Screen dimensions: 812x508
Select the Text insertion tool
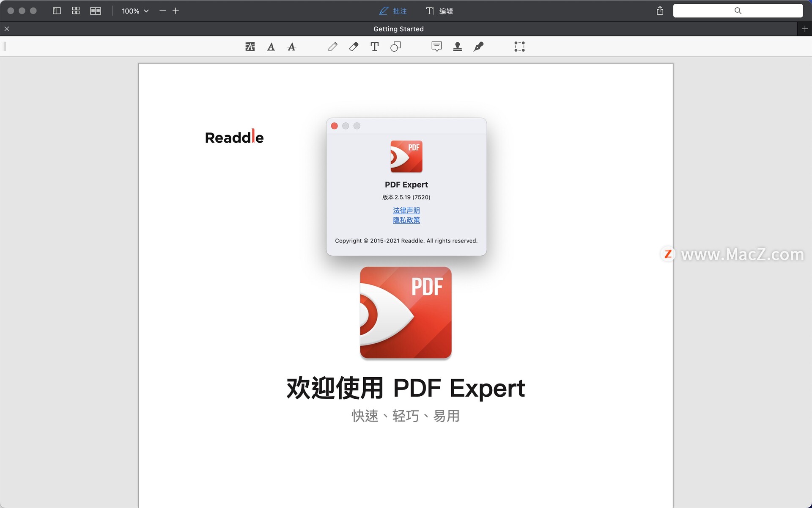click(x=374, y=47)
